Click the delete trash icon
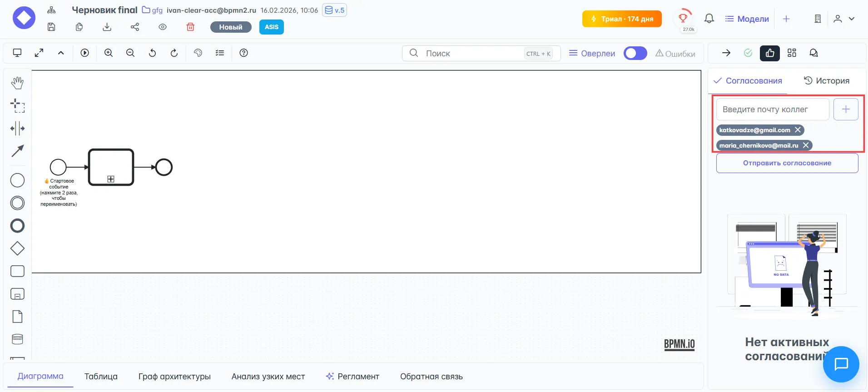The image size is (868, 392). (190, 27)
